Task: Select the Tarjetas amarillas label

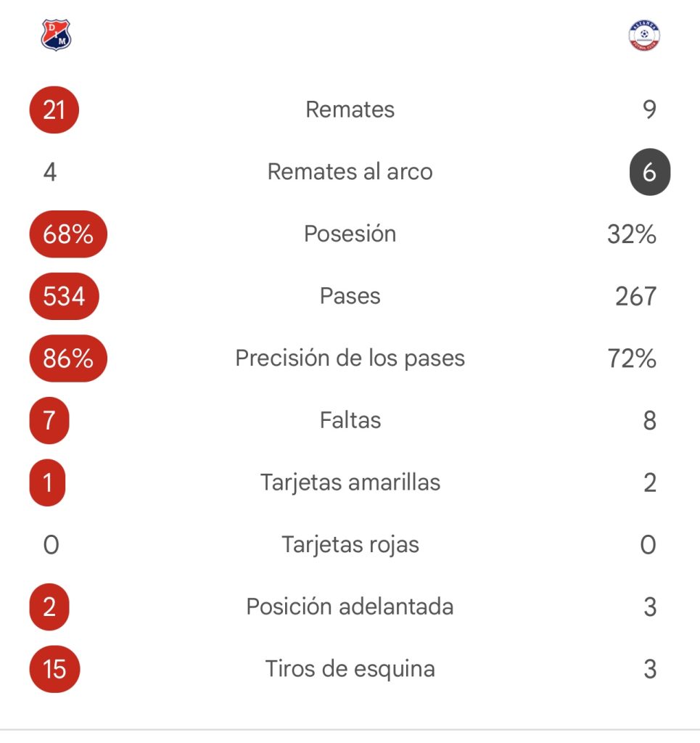Action: point(350,483)
